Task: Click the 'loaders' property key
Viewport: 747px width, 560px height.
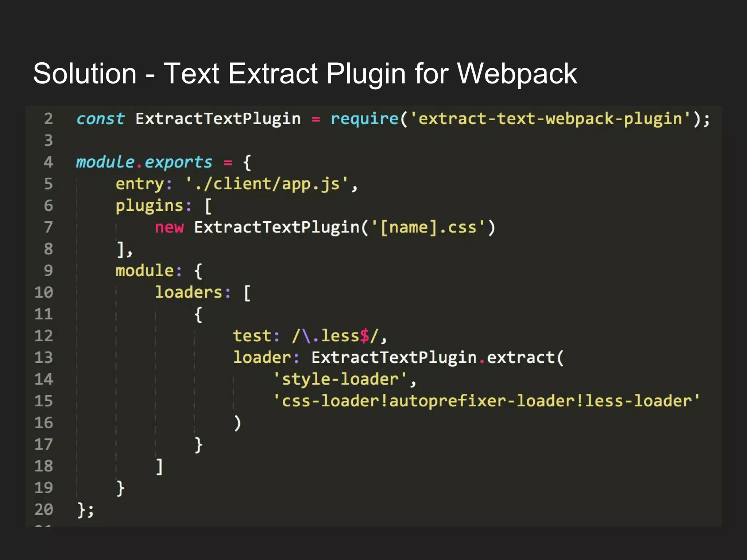Action: 189,292
